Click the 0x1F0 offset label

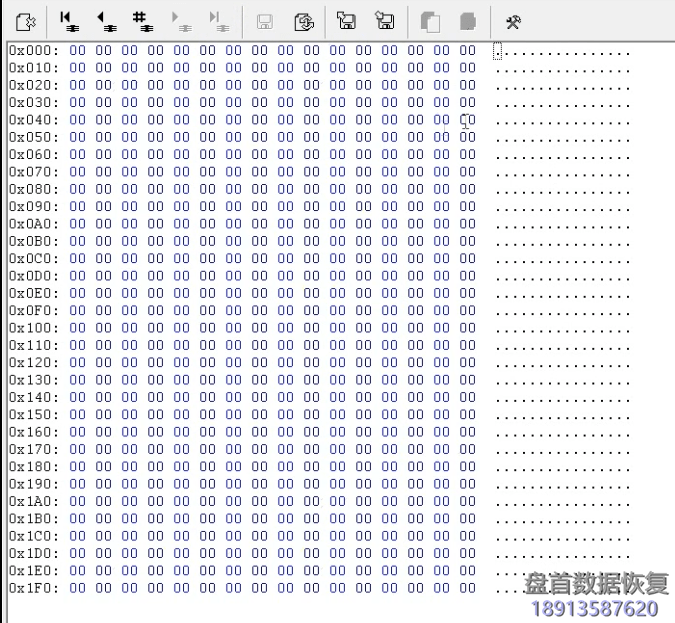(33, 587)
